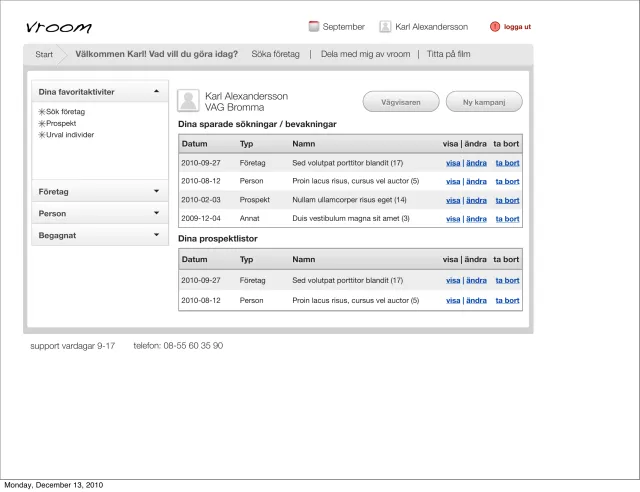The width and height of the screenshot is (640, 492).
Task: Click visa for saved search Sed volutpat
Action: point(453,163)
